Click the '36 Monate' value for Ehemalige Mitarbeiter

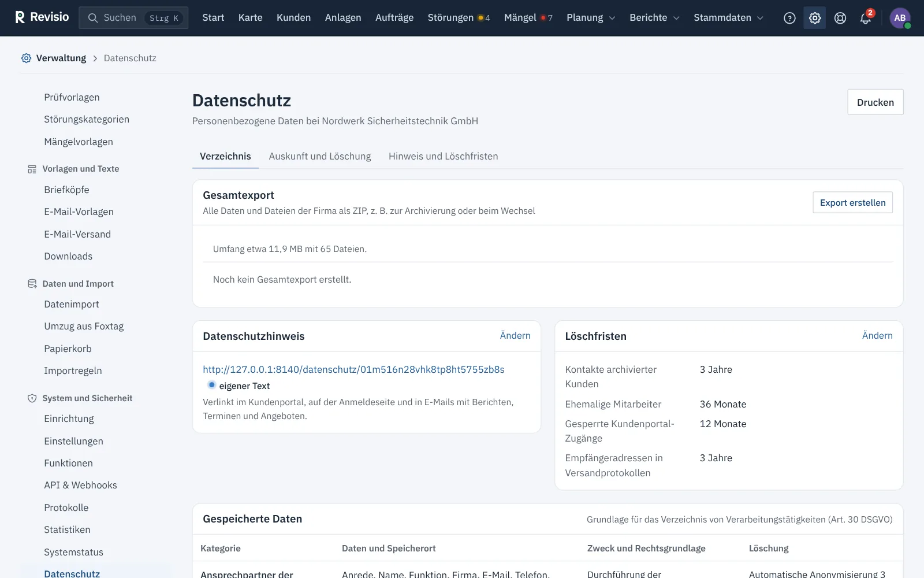tap(723, 404)
